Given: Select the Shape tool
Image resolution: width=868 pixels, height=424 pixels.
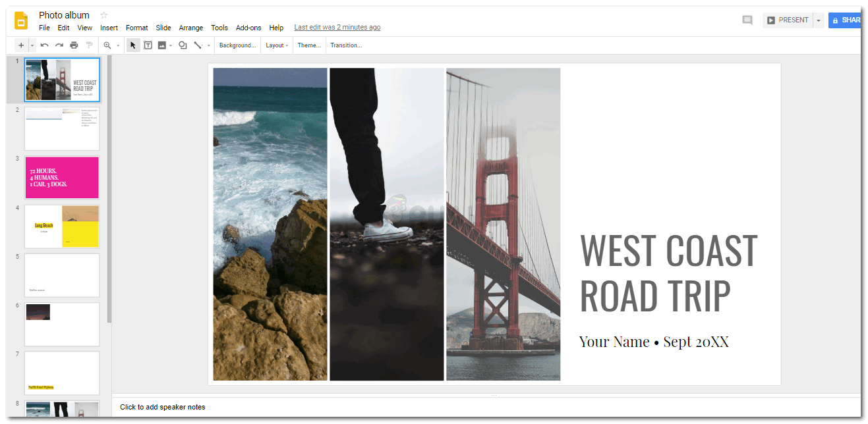Looking at the screenshot, I should click(x=183, y=45).
